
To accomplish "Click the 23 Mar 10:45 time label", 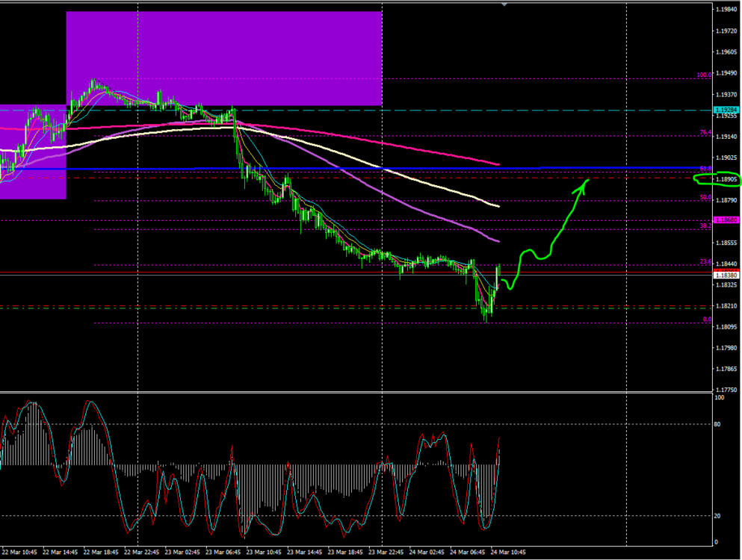I will click(264, 552).
